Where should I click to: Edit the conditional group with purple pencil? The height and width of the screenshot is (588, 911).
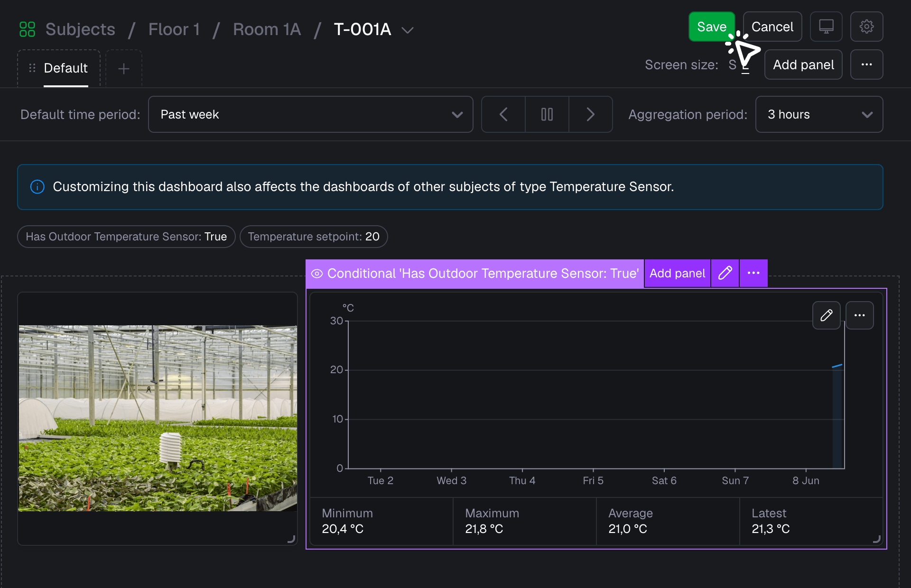(x=725, y=273)
